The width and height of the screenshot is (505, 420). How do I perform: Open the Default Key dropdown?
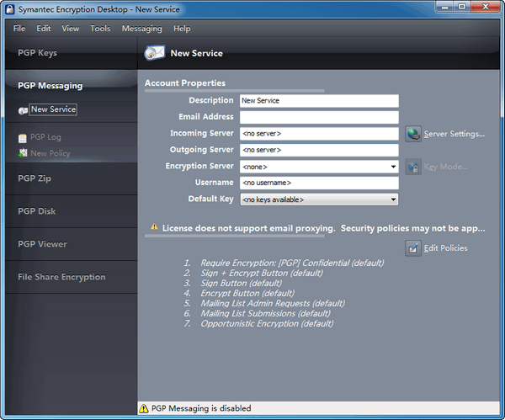tap(393, 199)
